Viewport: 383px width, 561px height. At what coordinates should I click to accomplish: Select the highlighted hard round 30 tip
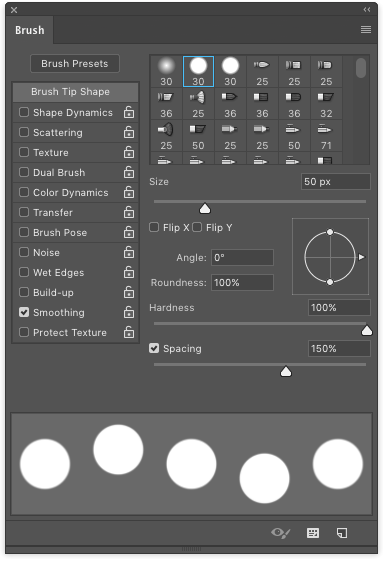point(198,72)
